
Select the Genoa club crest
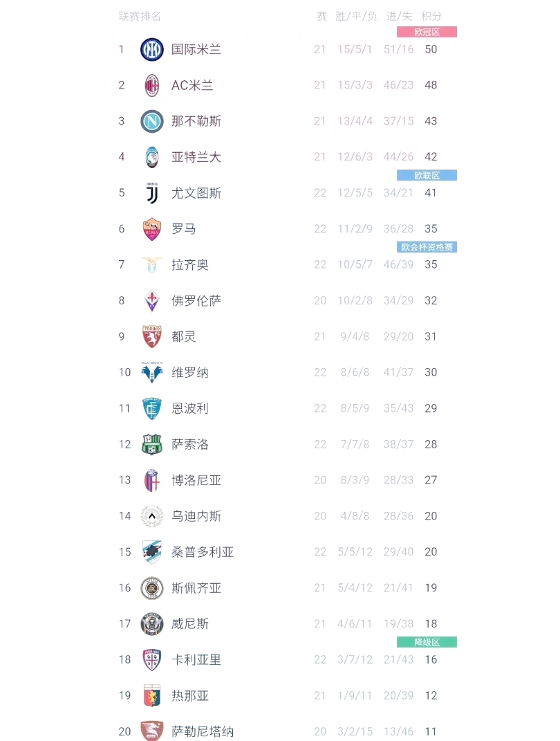[152, 695]
